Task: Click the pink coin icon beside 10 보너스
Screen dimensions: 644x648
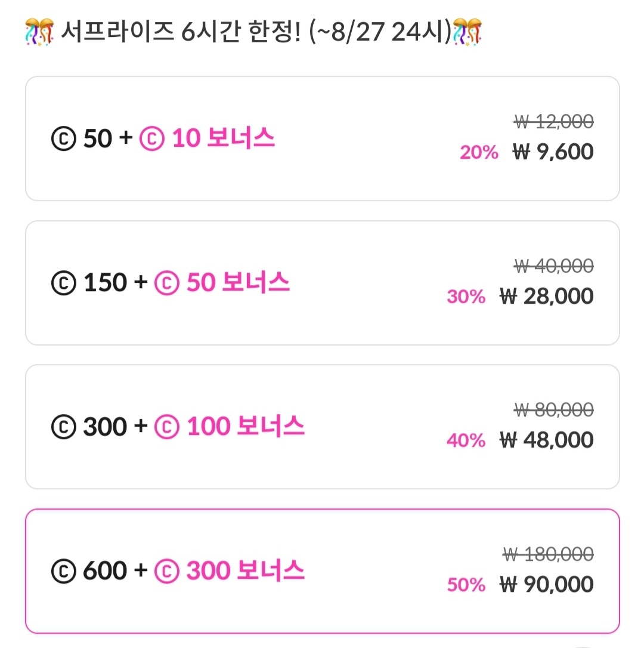Action: (152, 138)
